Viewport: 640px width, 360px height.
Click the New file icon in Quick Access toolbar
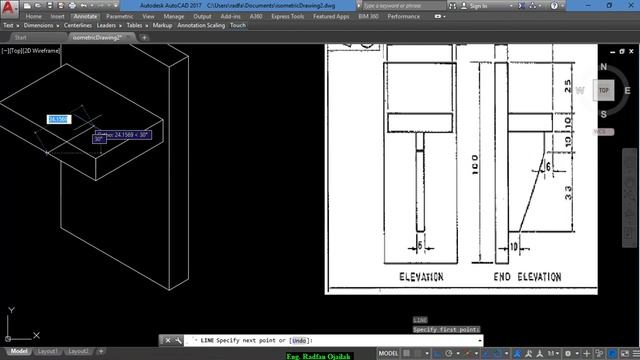(x=27, y=6)
